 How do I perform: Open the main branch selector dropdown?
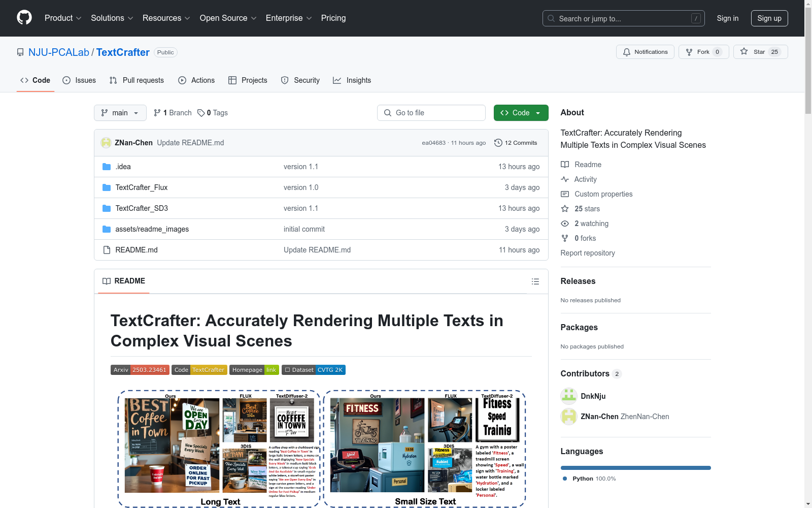[x=120, y=113]
